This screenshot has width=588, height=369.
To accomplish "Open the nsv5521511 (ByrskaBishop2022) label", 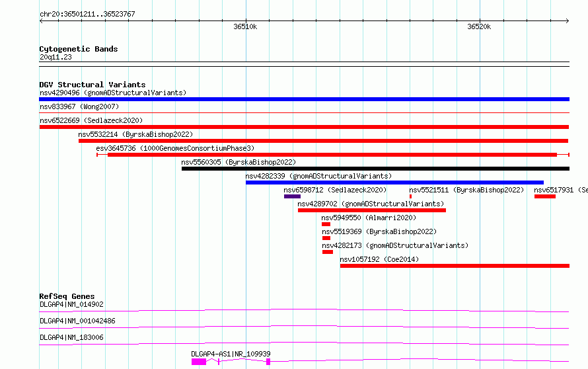I will pyautogui.click(x=466, y=190).
